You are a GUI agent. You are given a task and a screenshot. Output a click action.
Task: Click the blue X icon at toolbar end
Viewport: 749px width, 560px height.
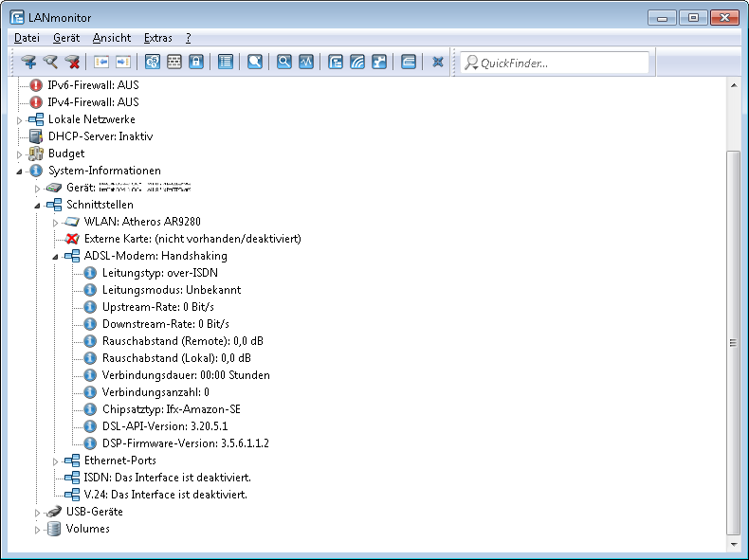coord(438,63)
